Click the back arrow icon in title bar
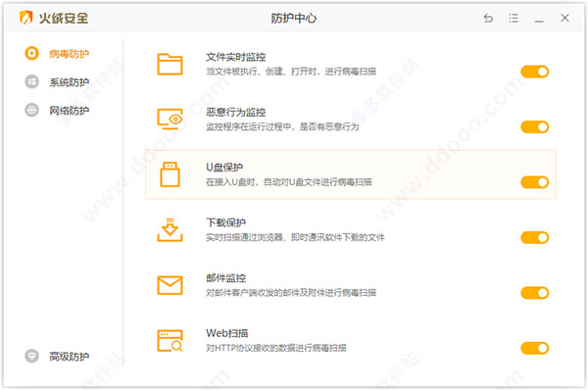Viewport: 588px width, 390px height. [x=488, y=18]
